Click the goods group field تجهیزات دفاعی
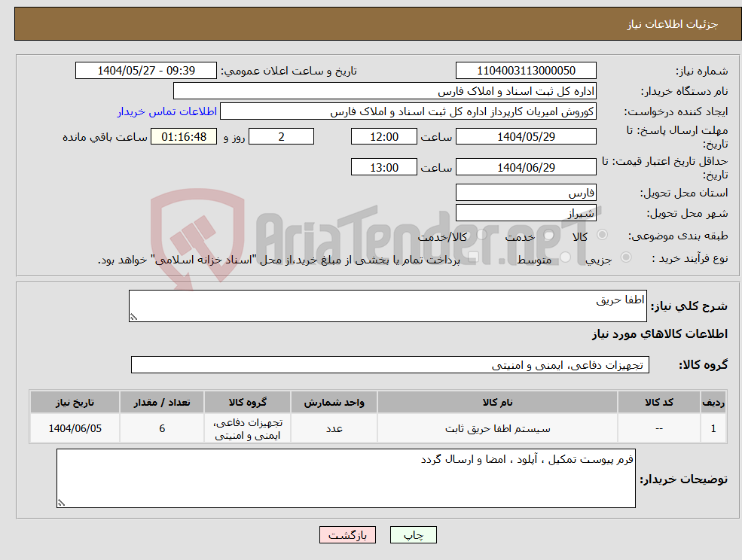Viewport: 742px width, 560px height. tap(390, 364)
